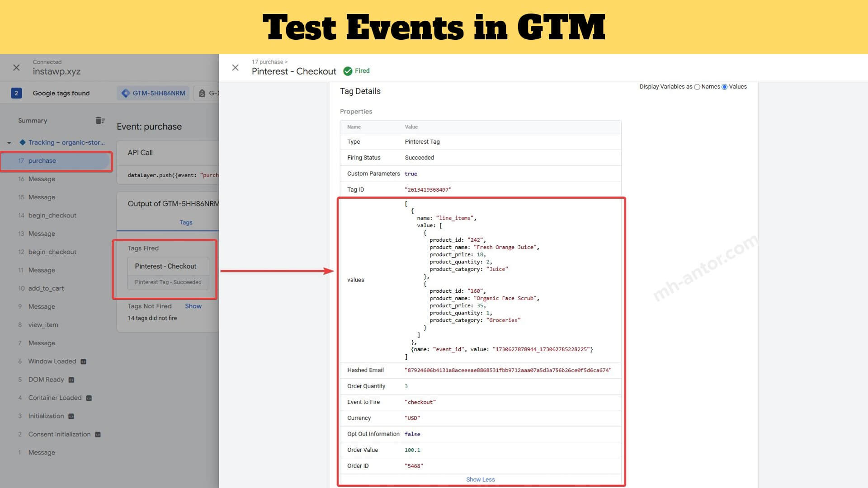
Task: Select event 3 Initialization
Action: [56, 416]
